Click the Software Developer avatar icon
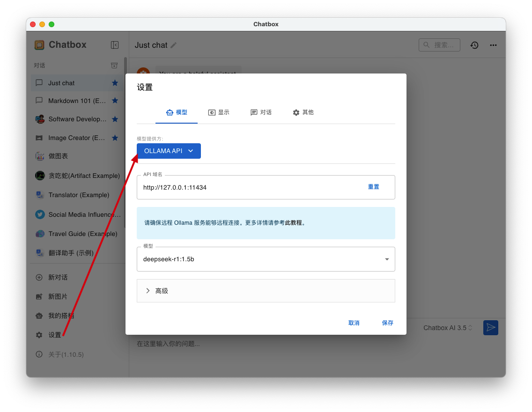Screen dimensions: 532x412 point(40,119)
